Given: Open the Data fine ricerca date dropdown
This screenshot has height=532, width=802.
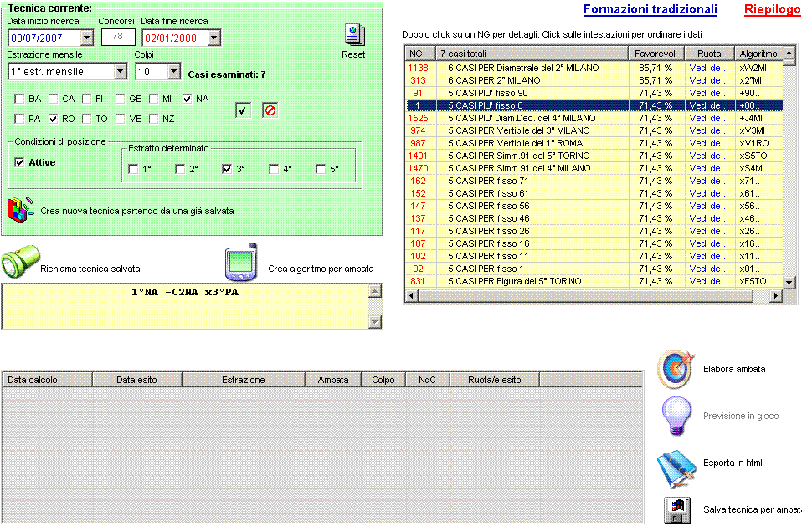Looking at the screenshot, I should (x=214, y=38).
